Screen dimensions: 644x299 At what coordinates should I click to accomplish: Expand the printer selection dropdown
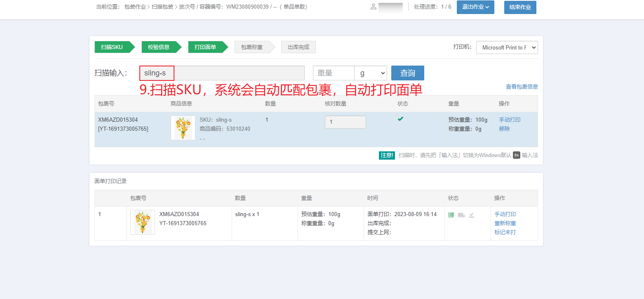coord(507,47)
